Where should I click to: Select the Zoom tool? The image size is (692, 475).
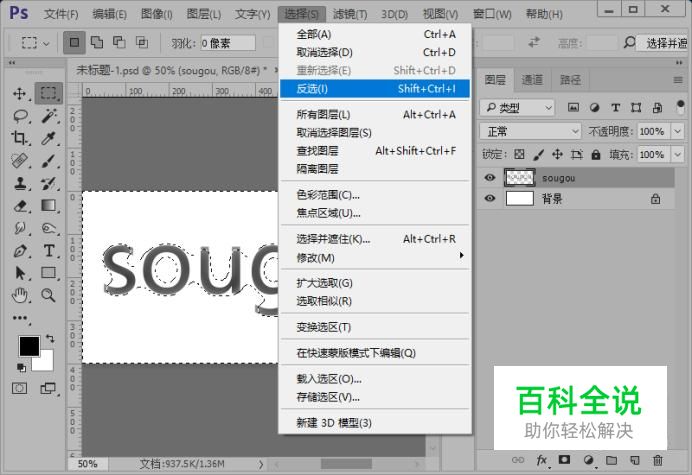click(x=49, y=295)
